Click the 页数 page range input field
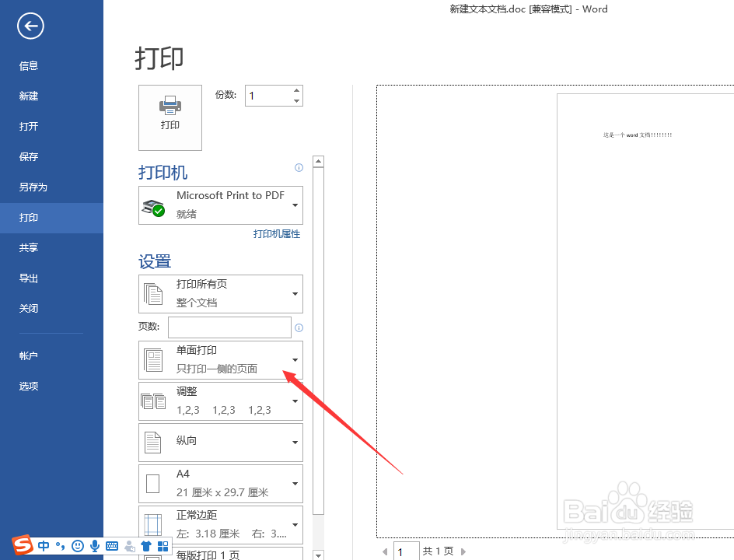734x560 pixels. click(230, 327)
